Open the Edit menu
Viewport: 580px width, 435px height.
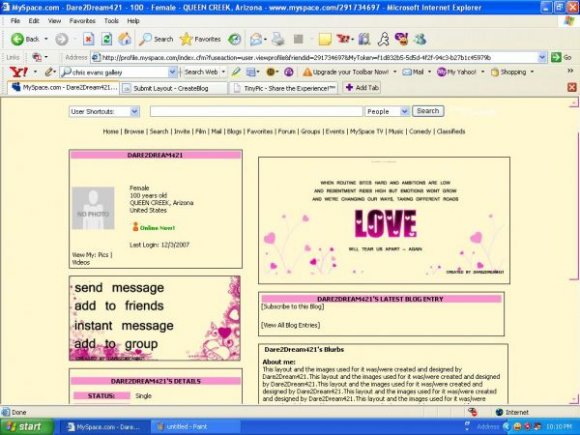pyautogui.click(x=34, y=21)
